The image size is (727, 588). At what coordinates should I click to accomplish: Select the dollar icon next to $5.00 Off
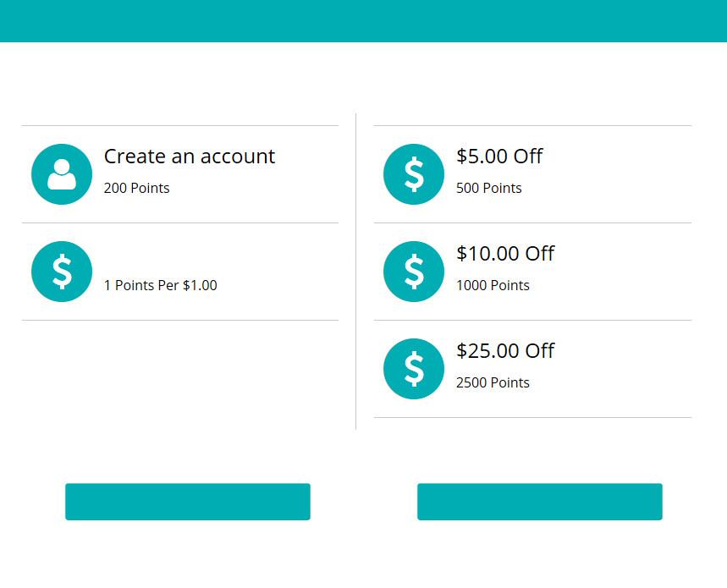click(414, 174)
